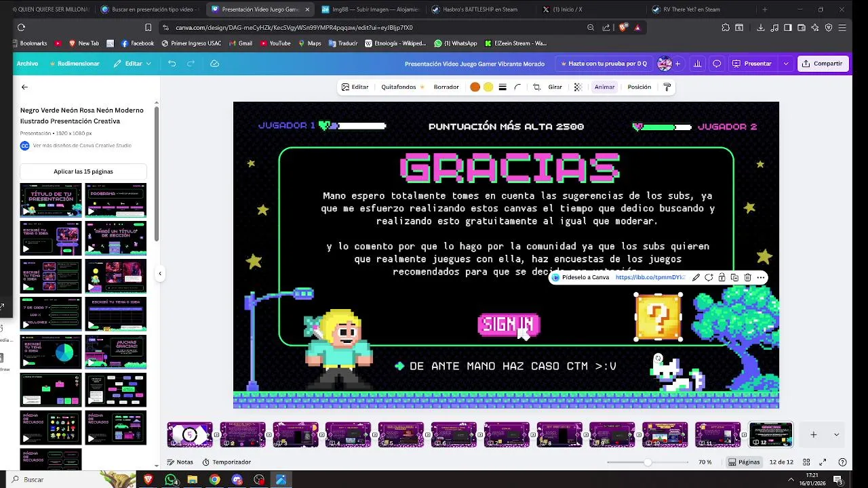Viewport: 868px width, 488px height.
Task: Open the crop tool in the toolbar
Action: pyautogui.click(x=536, y=87)
